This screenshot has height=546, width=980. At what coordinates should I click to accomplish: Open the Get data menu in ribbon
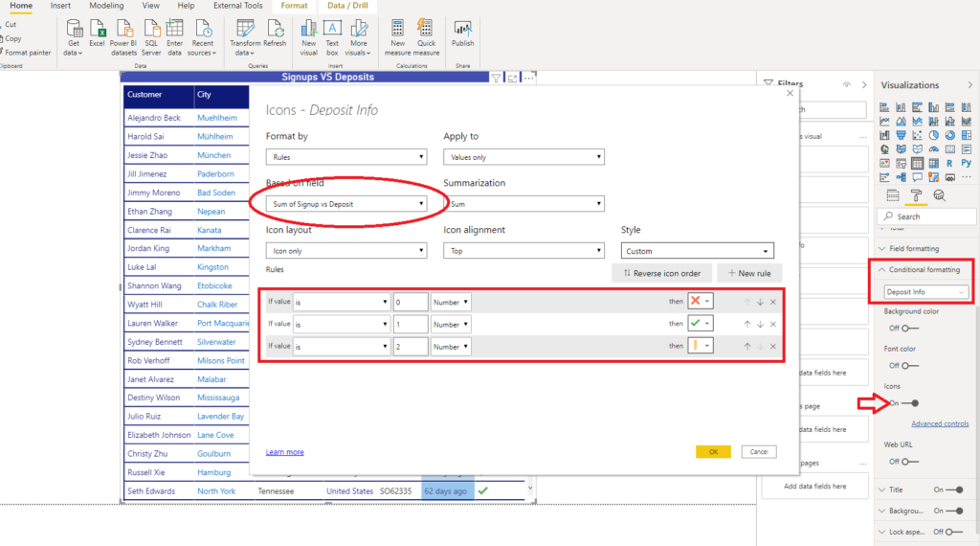(74, 37)
